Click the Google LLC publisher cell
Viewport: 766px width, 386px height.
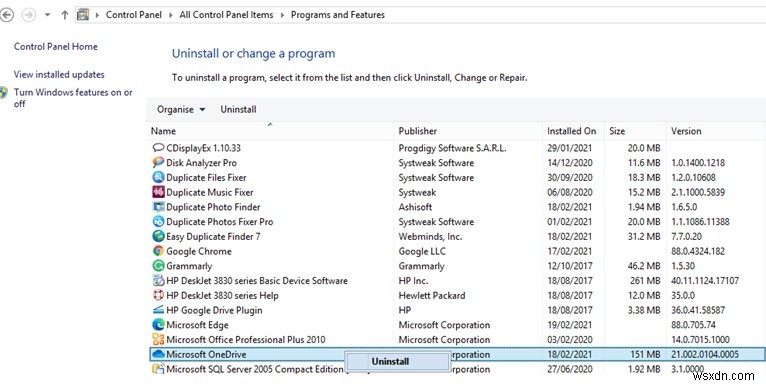point(422,251)
